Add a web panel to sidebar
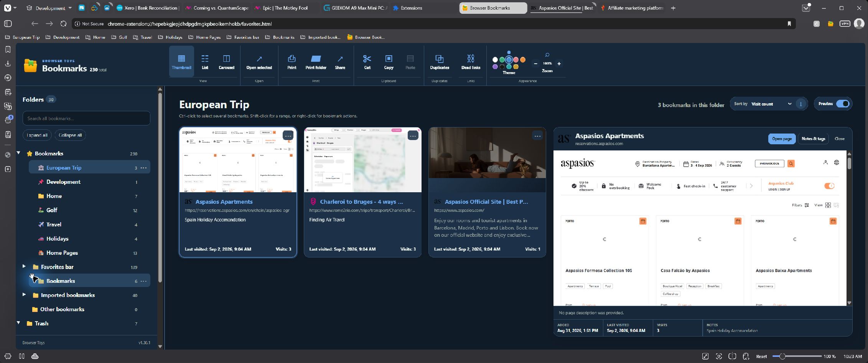This screenshot has width=868, height=363. [x=8, y=169]
